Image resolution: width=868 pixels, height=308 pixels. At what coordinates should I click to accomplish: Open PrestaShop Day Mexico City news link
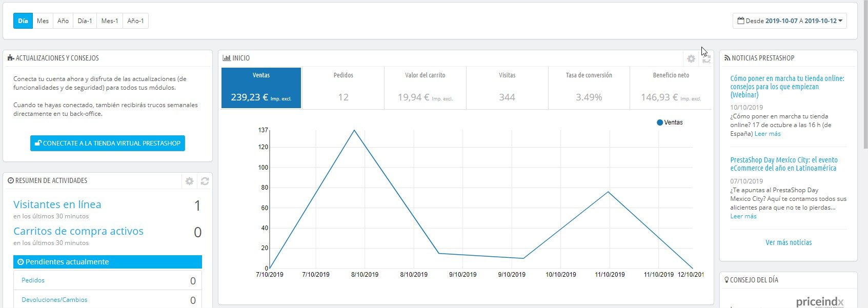(784, 164)
